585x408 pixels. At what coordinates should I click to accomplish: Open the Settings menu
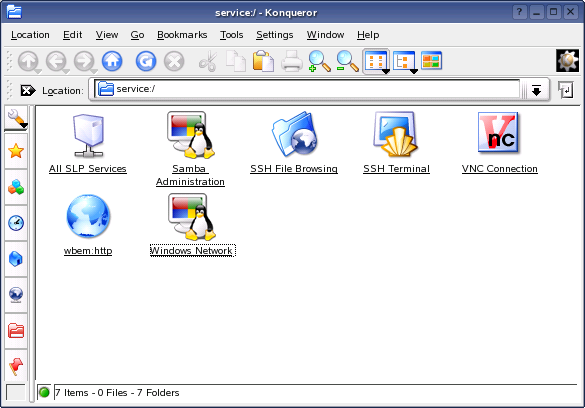pos(275,35)
